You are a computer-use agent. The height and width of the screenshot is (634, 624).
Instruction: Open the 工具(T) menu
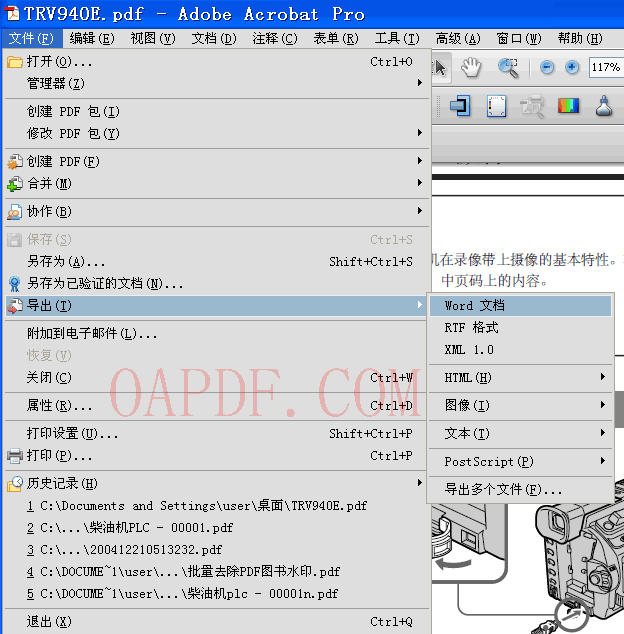397,38
